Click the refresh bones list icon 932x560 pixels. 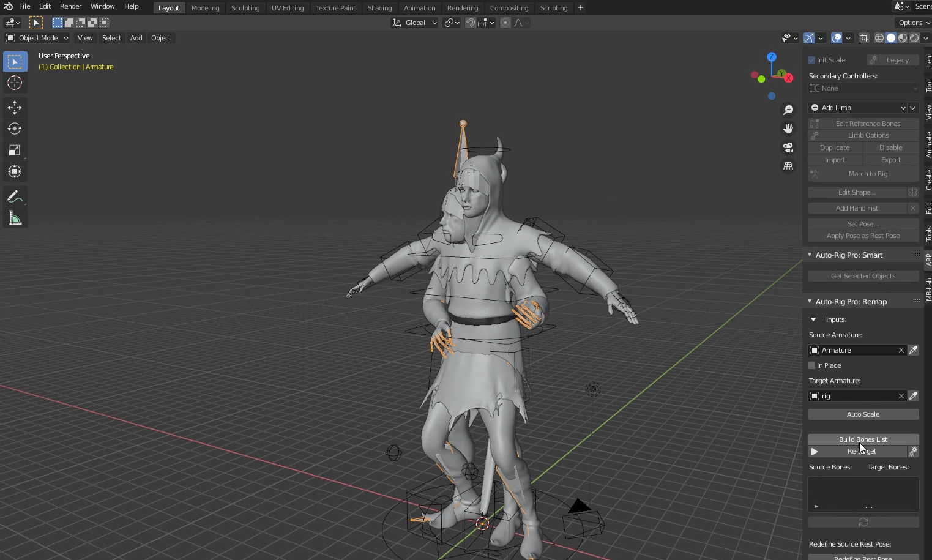863,522
